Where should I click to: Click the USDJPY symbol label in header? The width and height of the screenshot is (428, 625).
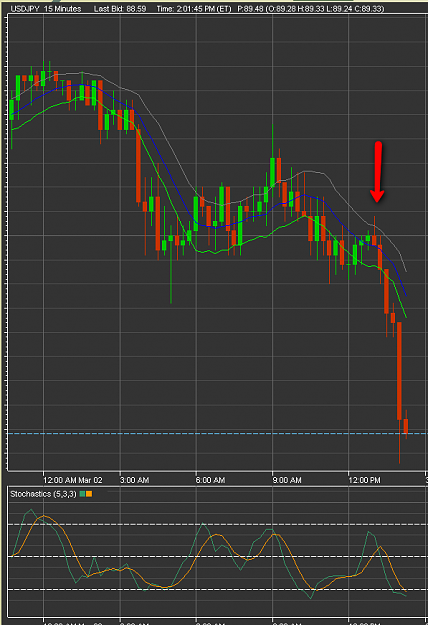tap(24, 9)
